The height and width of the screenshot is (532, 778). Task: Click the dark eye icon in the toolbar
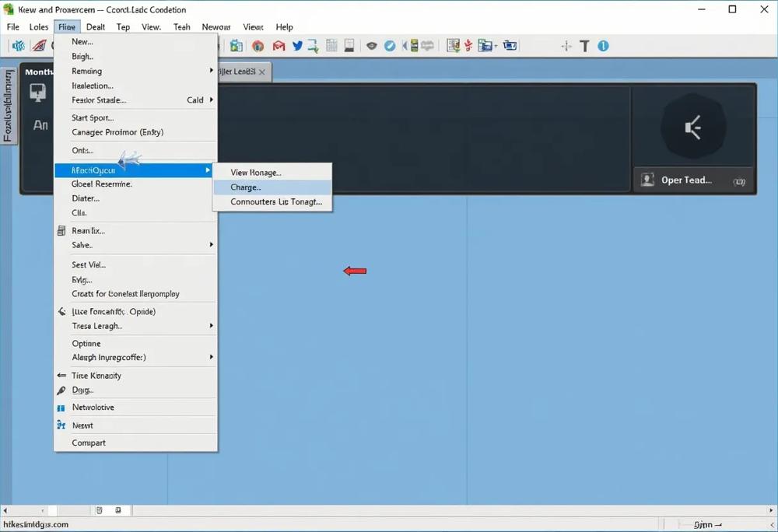pos(372,46)
